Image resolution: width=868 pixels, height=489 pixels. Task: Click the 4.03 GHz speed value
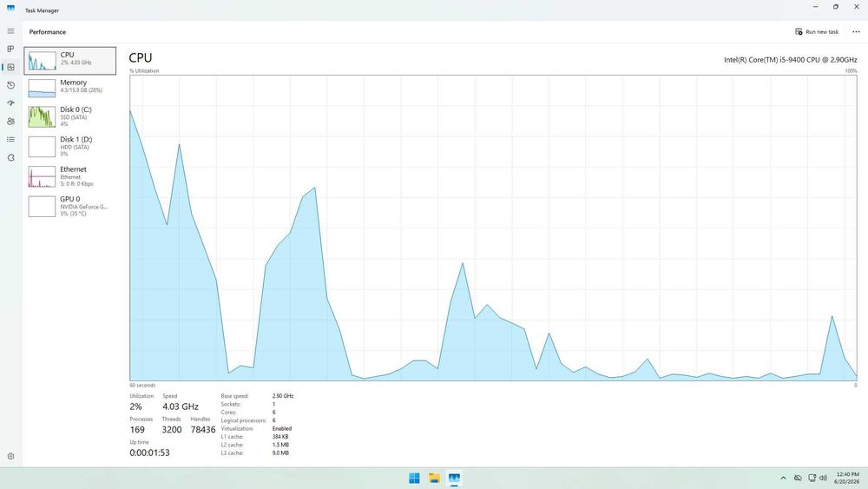click(x=181, y=406)
